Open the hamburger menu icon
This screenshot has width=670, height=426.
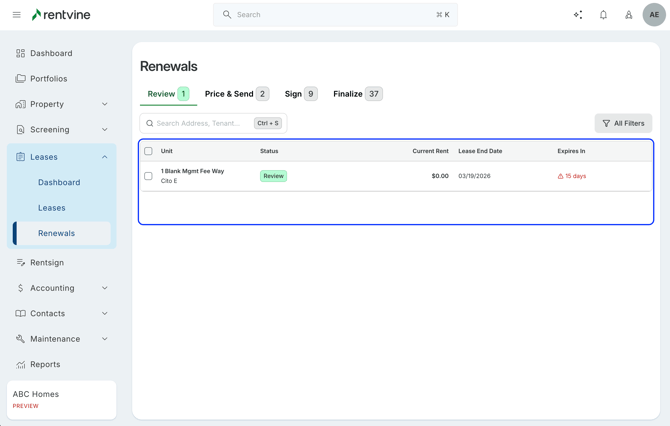[16, 15]
